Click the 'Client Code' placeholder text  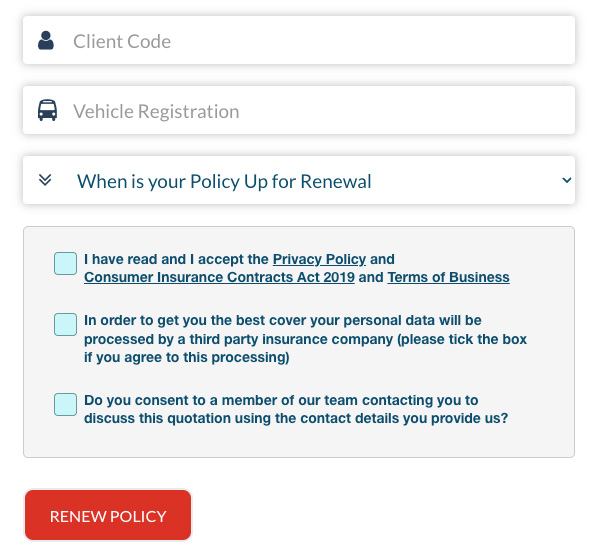[x=122, y=41]
